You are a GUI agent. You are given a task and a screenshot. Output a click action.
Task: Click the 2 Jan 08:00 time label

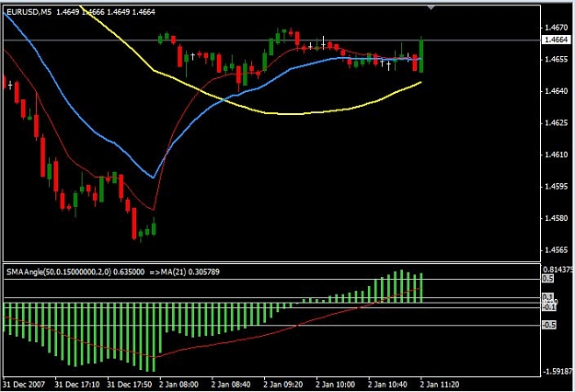point(179,385)
